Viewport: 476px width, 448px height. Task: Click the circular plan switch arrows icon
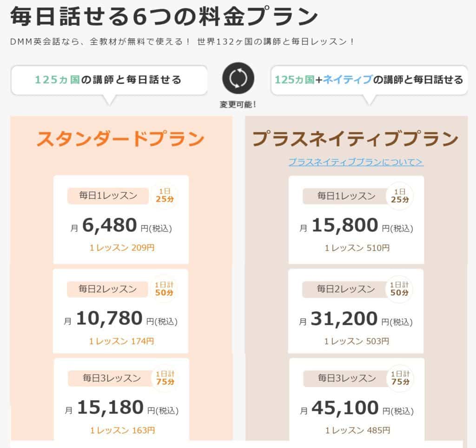click(238, 78)
